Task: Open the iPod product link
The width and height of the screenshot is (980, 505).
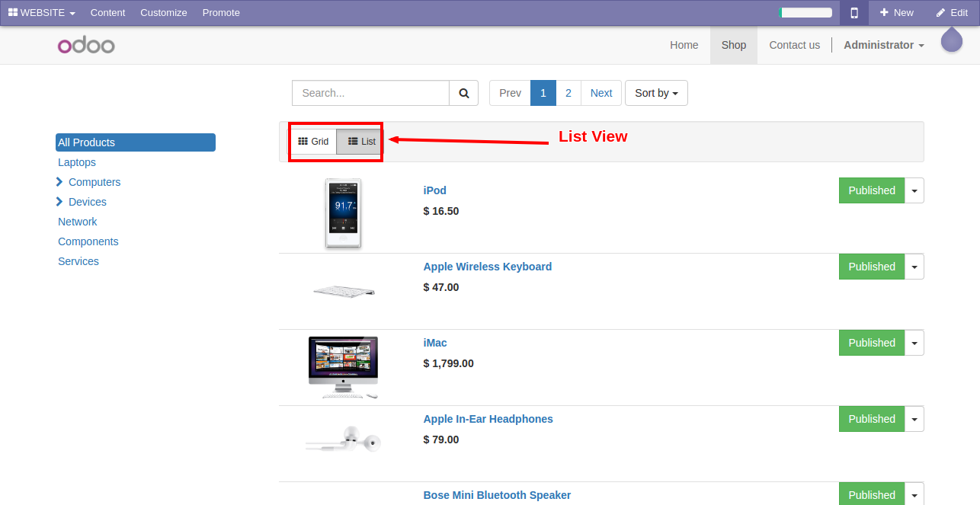Action: 435,190
